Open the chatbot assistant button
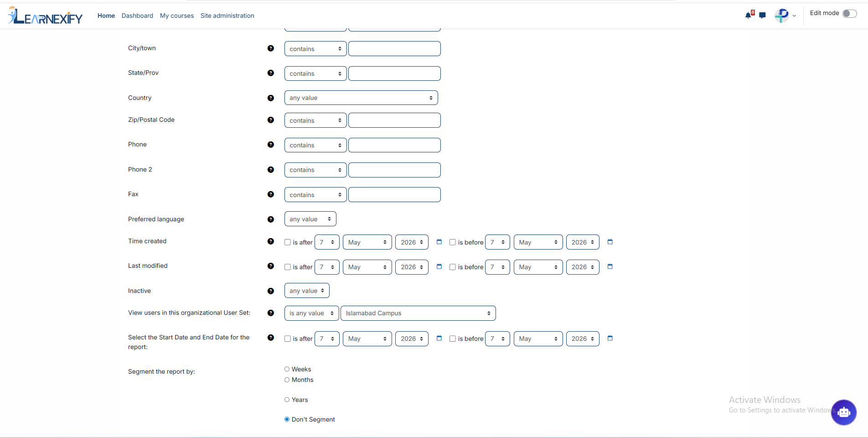The height and width of the screenshot is (438, 868). tap(844, 412)
